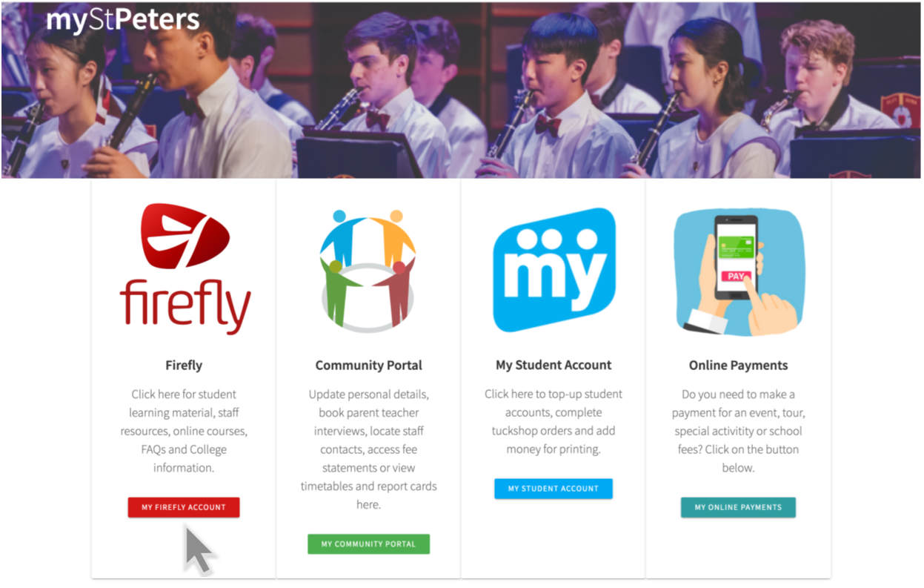Click the band students banner photo
Image resolution: width=924 pixels, height=588 pixels.
click(462, 90)
